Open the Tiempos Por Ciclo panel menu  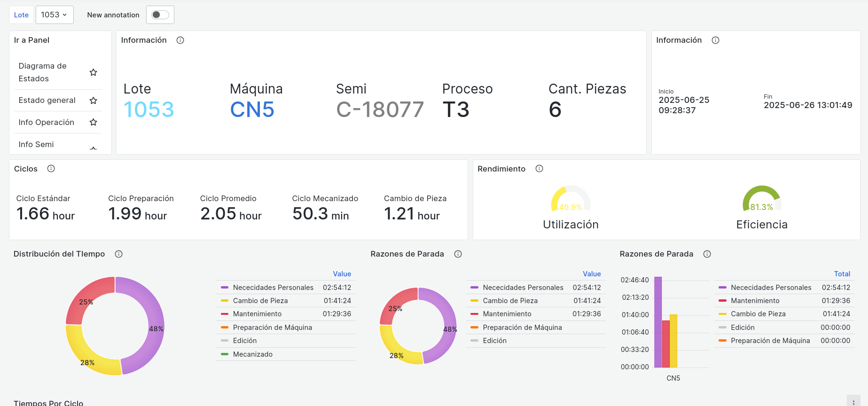[853, 402]
